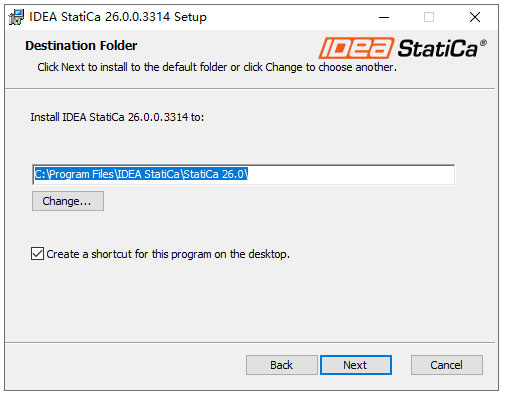The image size is (509, 394).
Task: Click the 'Click Next to install' instruction text
Action: (x=217, y=67)
